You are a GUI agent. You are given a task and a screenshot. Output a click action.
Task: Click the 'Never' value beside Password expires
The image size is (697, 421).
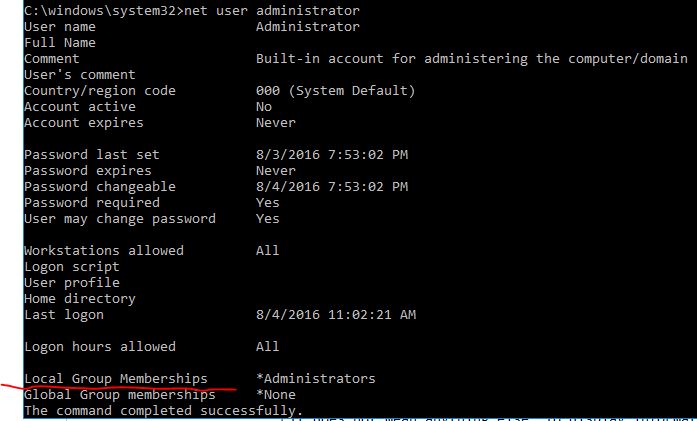(x=276, y=171)
